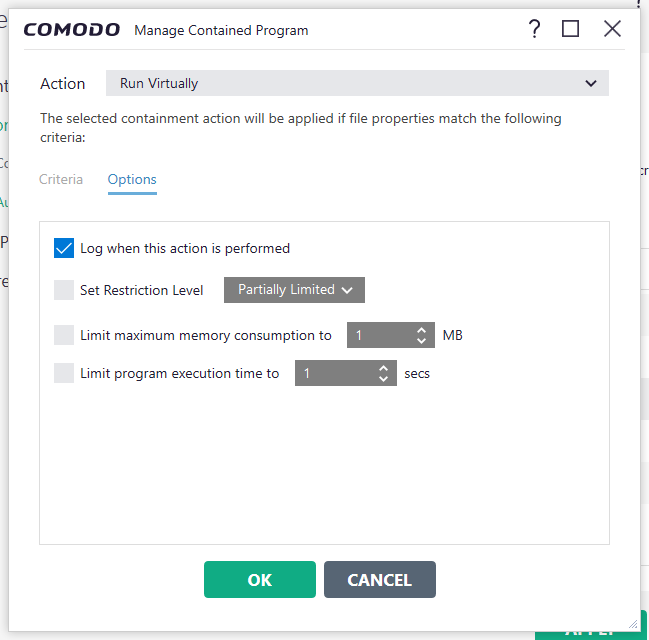Image resolution: width=649 pixels, height=640 pixels.
Task: Click the Action dropdown chevron arrow
Action: pos(591,84)
